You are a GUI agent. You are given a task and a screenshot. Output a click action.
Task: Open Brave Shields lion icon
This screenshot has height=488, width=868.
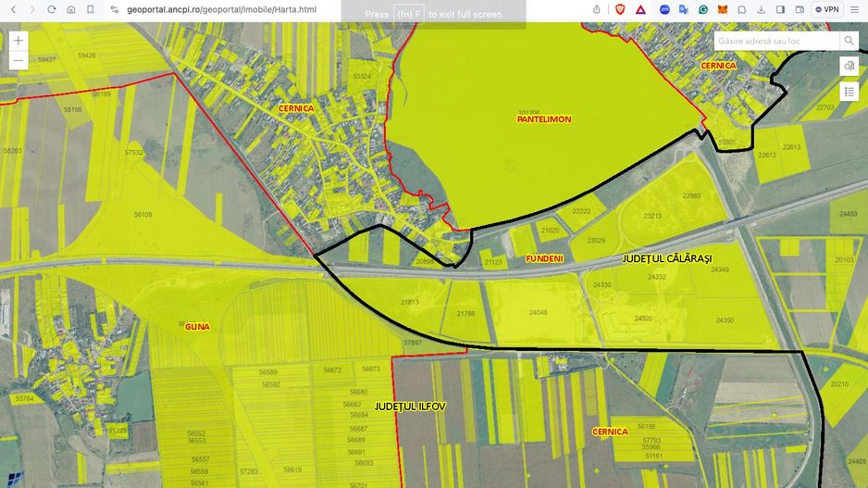point(620,9)
